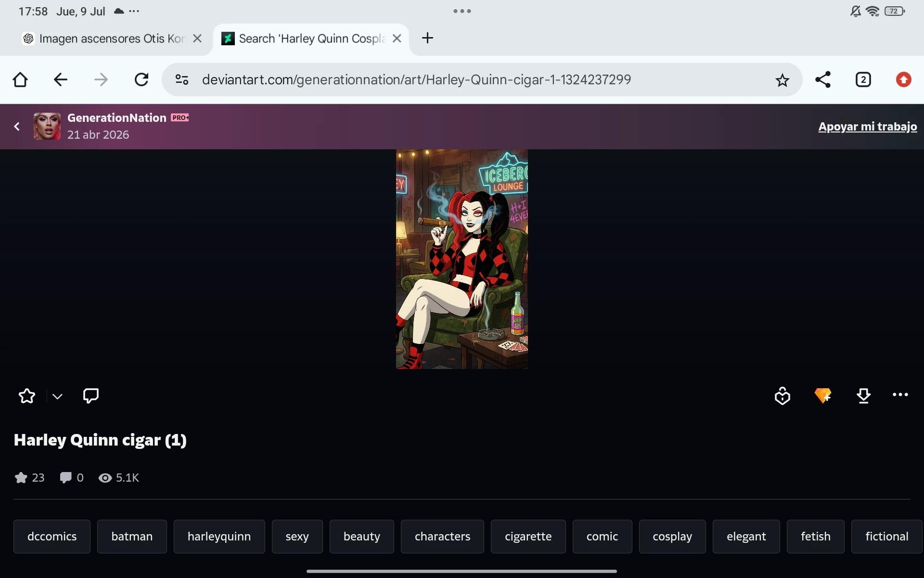Viewport: 924px width, 578px height.
Task: Open the three-dot multitasking menu at top
Action: (462, 11)
